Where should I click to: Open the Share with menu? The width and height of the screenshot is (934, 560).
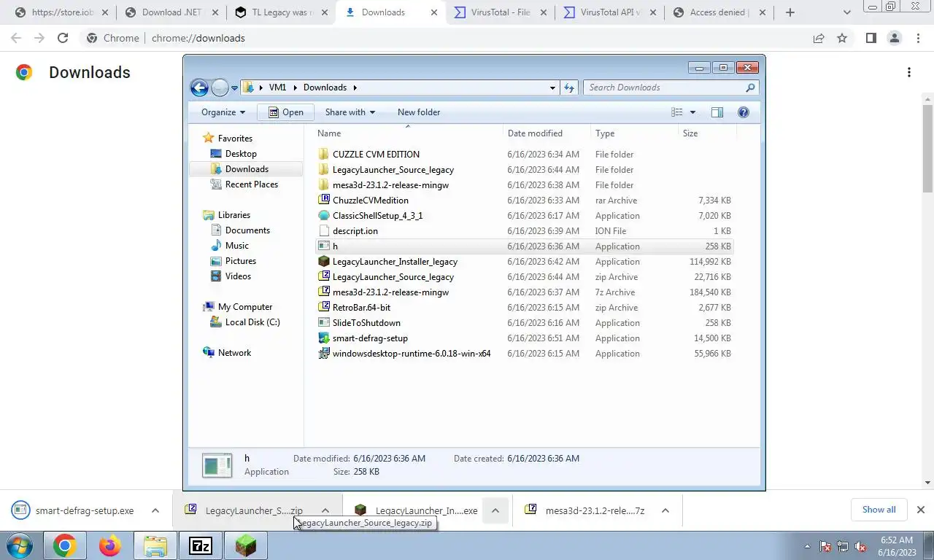(350, 112)
